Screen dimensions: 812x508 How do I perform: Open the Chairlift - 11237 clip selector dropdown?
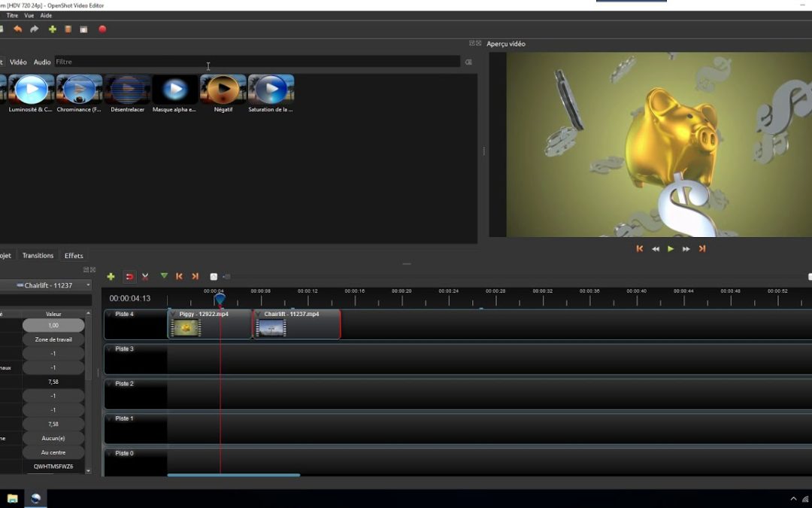pos(87,285)
